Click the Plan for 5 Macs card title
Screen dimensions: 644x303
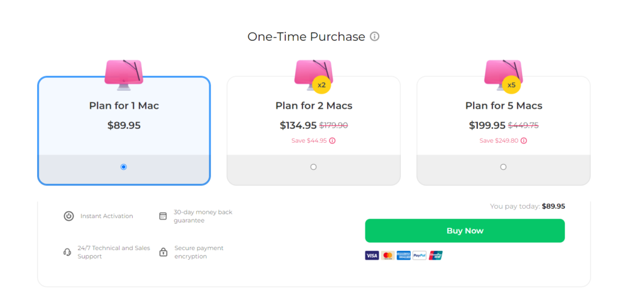click(x=503, y=106)
